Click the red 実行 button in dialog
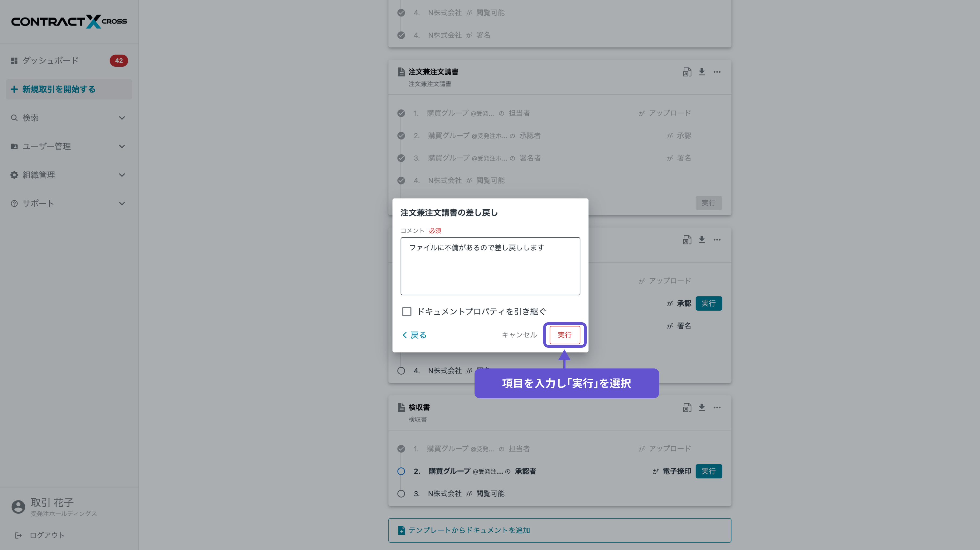The width and height of the screenshot is (980, 550). tap(565, 335)
